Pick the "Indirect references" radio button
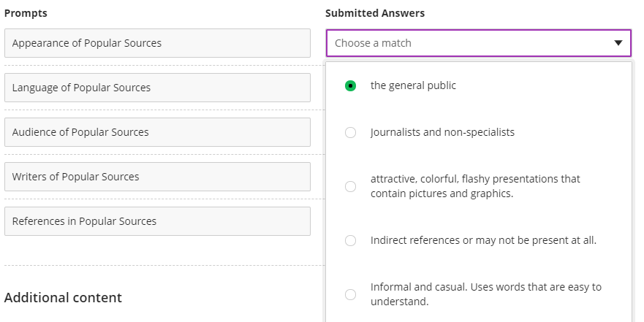The width and height of the screenshot is (644, 322). 351,240
